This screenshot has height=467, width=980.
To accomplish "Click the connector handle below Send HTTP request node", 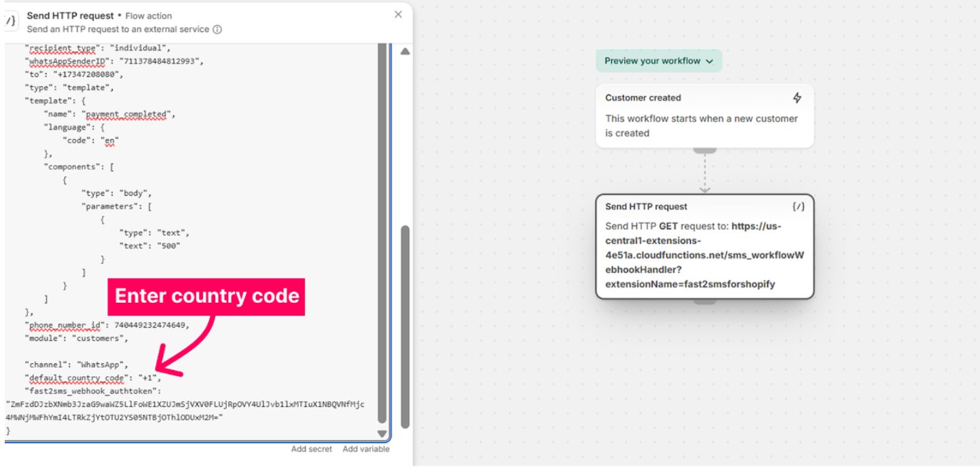I will coord(705,301).
